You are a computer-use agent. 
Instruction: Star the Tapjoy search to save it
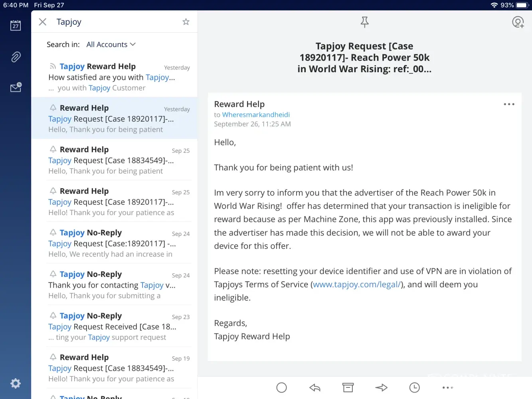186,22
